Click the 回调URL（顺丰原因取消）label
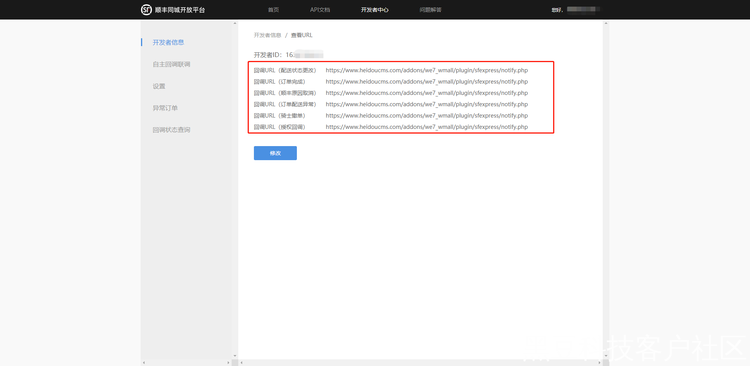 (x=285, y=93)
